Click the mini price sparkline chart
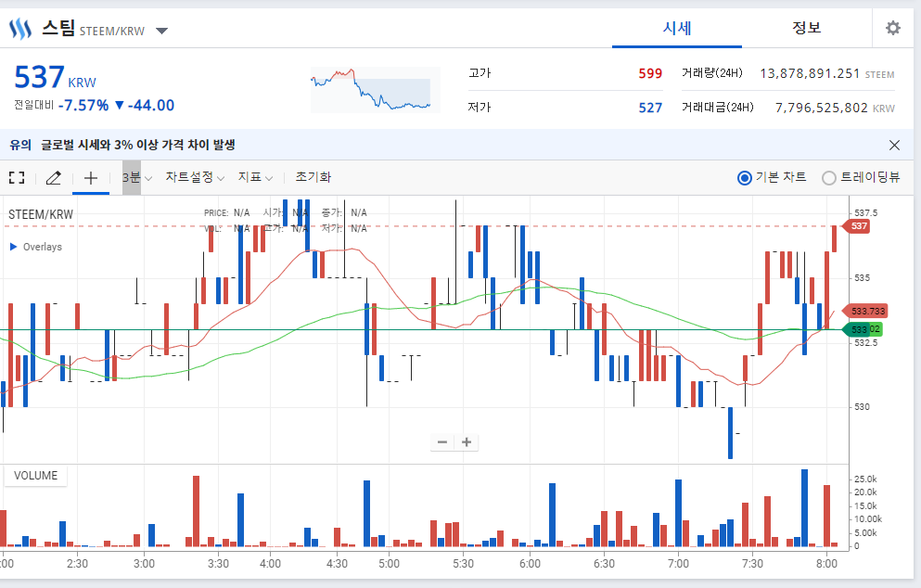This screenshot has width=921, height=588. pyautogui.click(x=375, y=89)
